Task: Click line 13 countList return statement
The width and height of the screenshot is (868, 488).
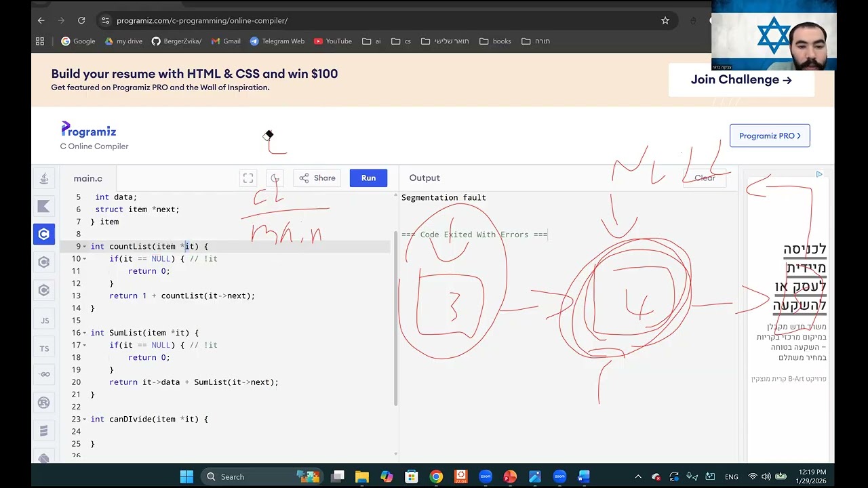Action: [x=182, y=296]
